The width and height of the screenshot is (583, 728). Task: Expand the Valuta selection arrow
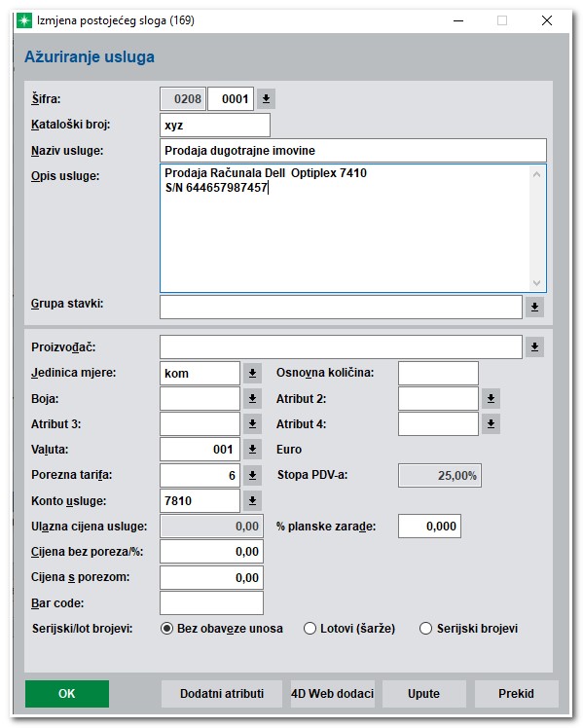pos(252,449)
